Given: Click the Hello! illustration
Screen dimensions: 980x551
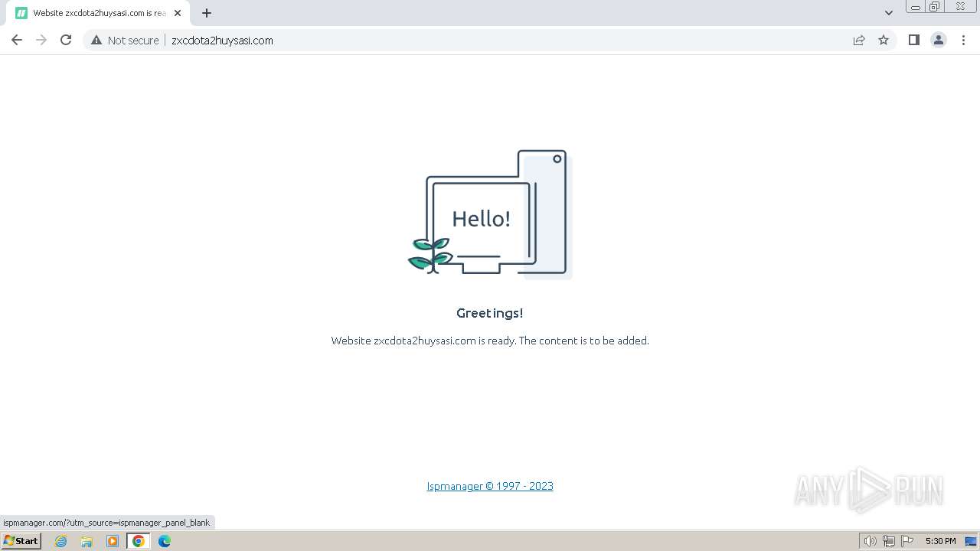Looking at the screenshot, I should 490,214.
